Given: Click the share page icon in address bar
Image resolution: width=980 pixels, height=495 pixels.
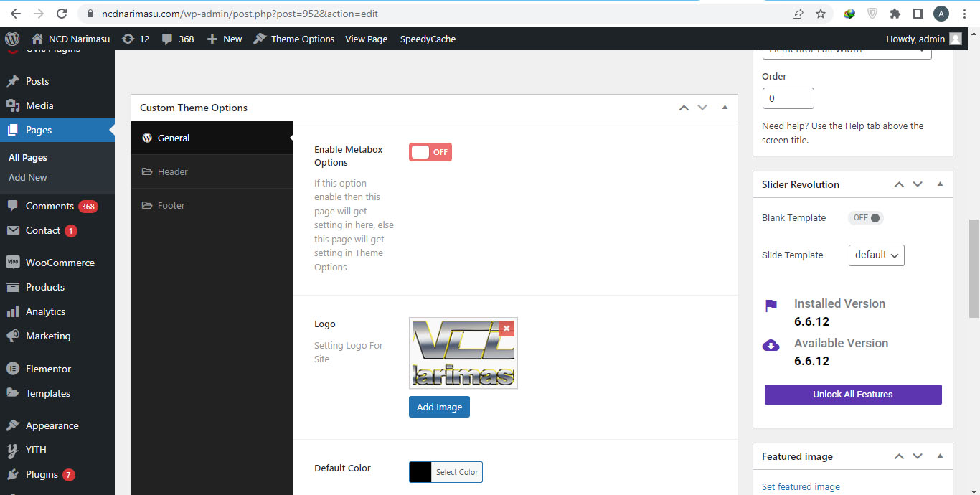Looking at the screenshot, I should tap(798, 14).
